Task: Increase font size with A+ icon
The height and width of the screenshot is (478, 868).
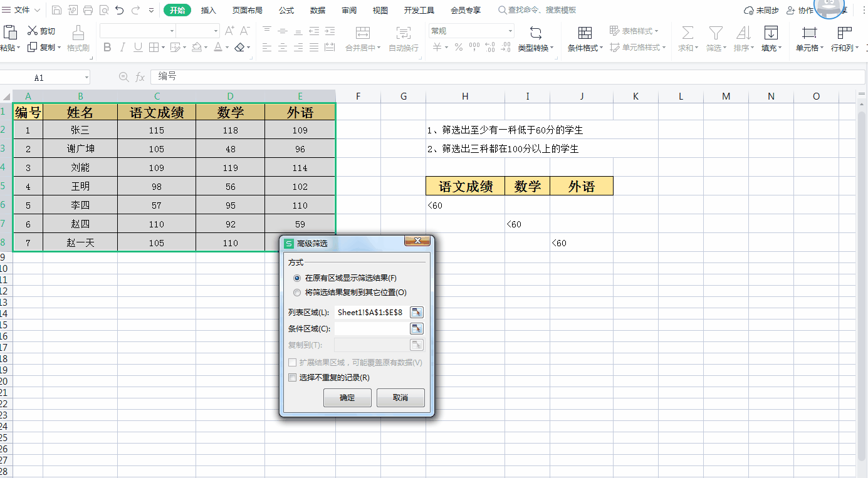Action: pyautogui.click(x=229, y=31)
